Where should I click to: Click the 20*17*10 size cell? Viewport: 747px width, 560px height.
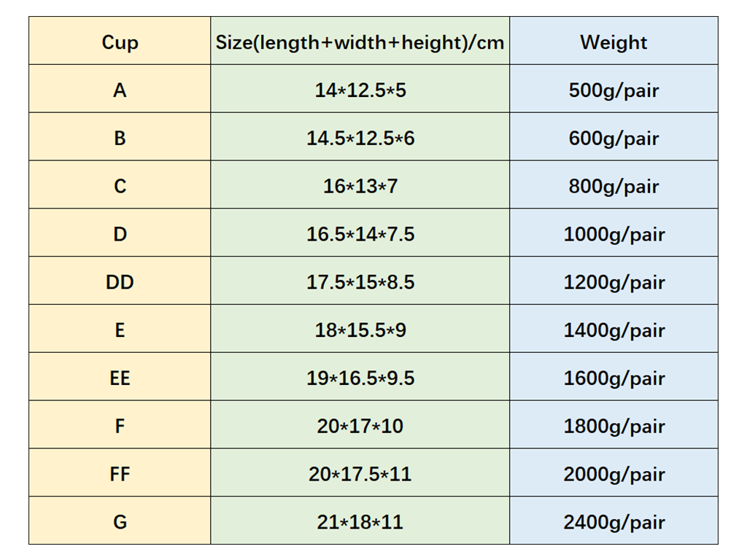360,426
